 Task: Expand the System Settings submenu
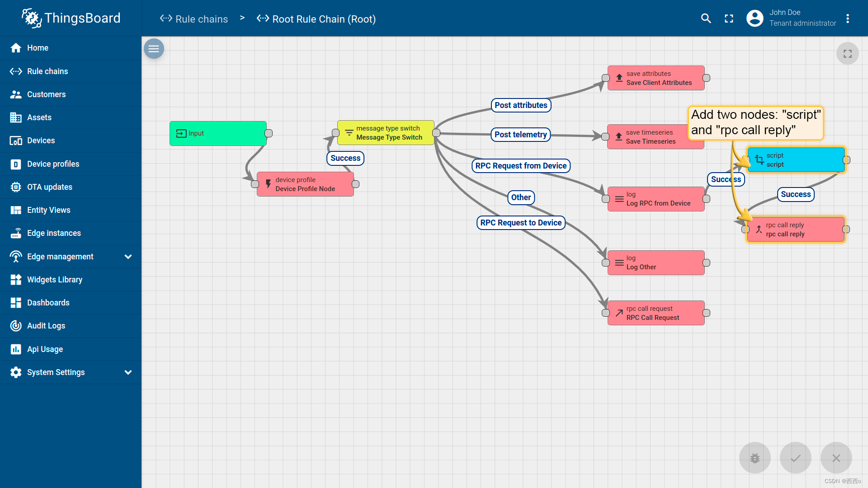pos(128,372)
